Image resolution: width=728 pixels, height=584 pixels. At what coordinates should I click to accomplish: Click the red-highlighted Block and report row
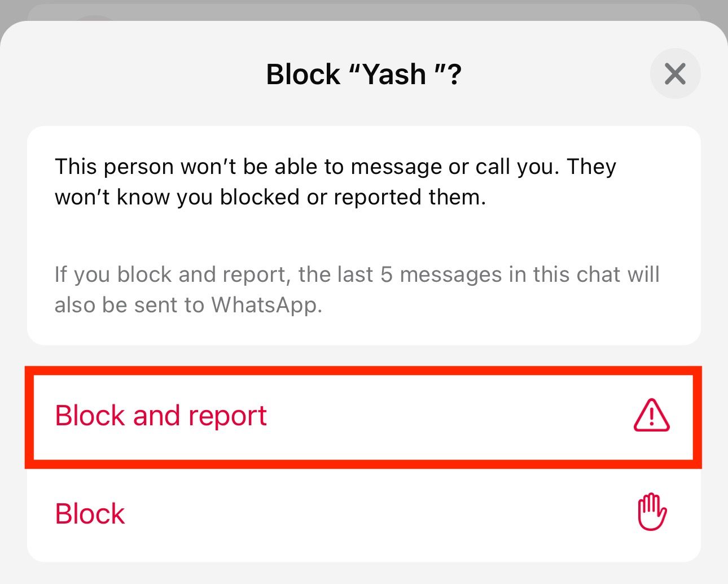tap(363, 417)
